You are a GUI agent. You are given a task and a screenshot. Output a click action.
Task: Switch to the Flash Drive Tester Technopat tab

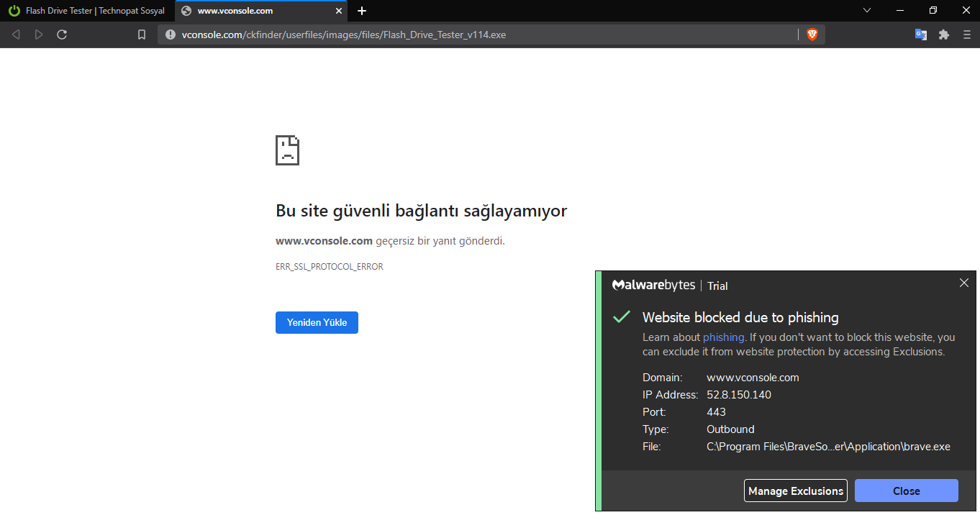(x=87, y=11)
